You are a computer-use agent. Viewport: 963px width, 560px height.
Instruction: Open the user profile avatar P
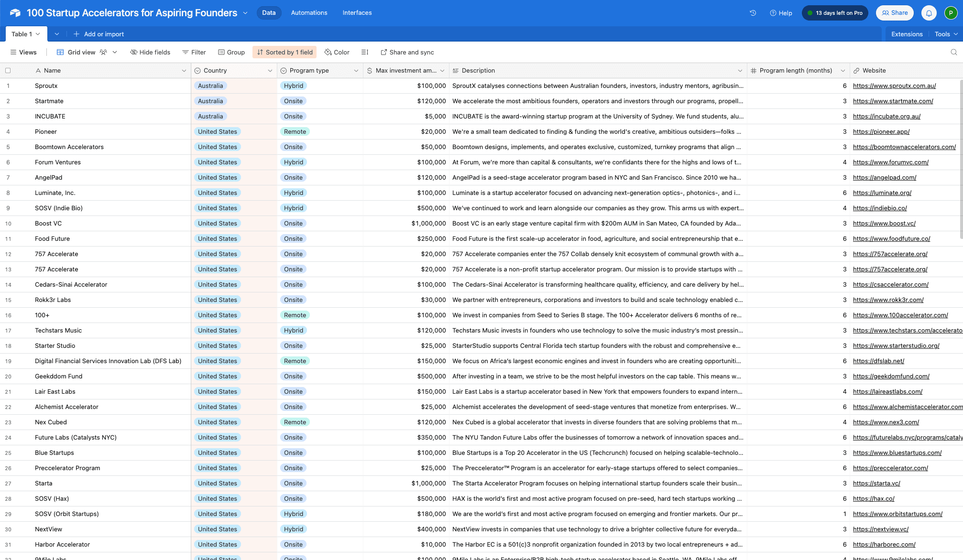tap(951, 13)
